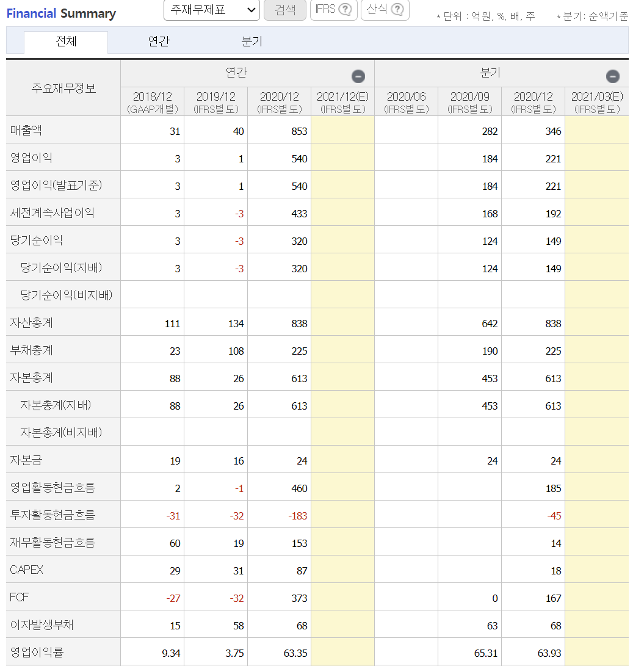The image size is (644, 666).
Task: Select the 자본총계(비지배) row label
Action: pos(61,433)
